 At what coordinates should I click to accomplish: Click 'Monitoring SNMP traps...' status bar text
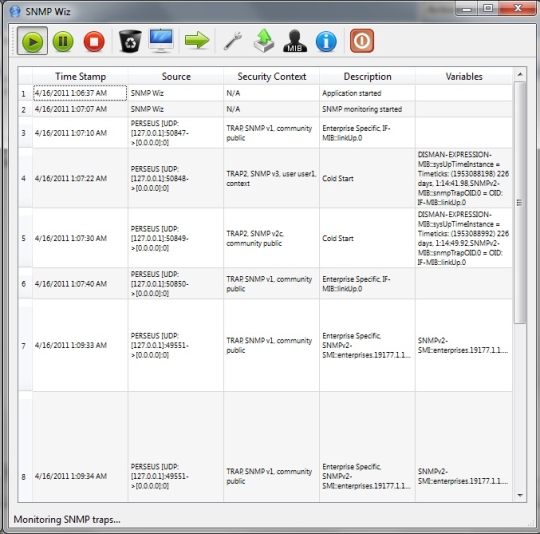pyautogui.click(x=67, y=520)
